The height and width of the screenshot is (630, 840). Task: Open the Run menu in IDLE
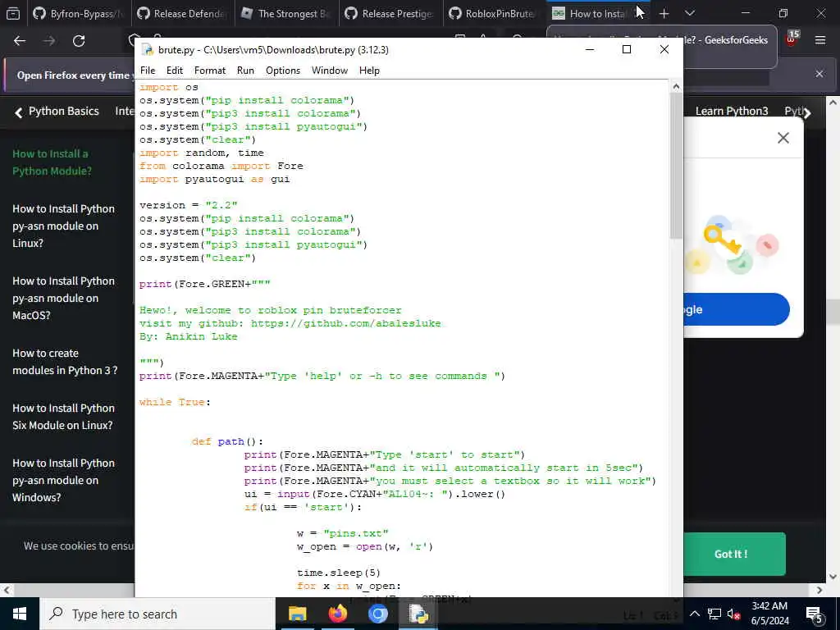click(245, 71)
